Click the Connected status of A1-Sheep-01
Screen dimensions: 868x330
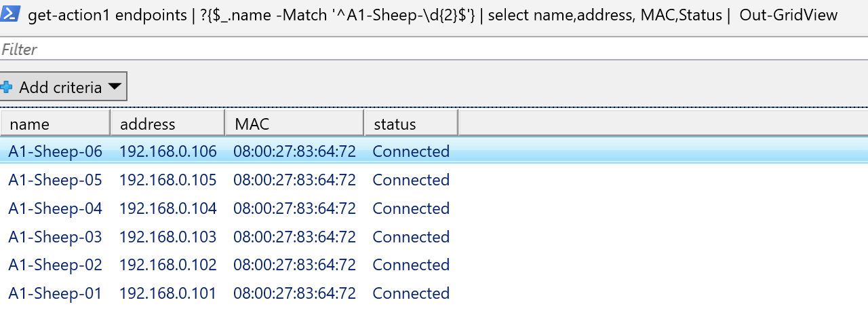(x=411, y=293)
